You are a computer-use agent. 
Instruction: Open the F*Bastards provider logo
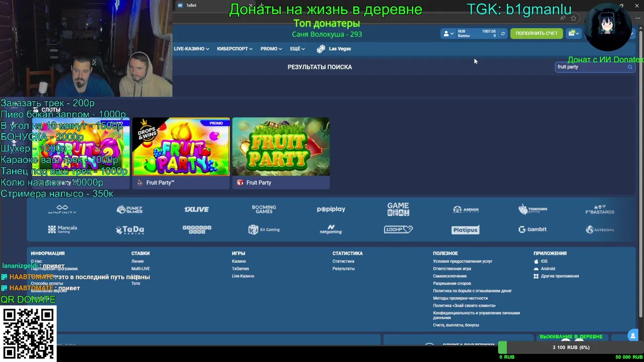600,209
